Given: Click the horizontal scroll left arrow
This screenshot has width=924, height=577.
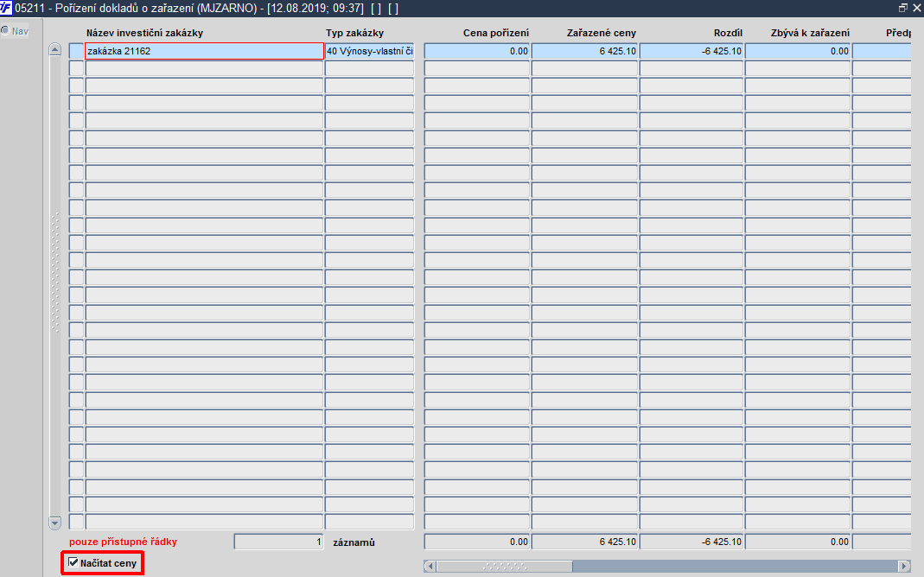Looking at the screenshot, I should coord(430,567).
